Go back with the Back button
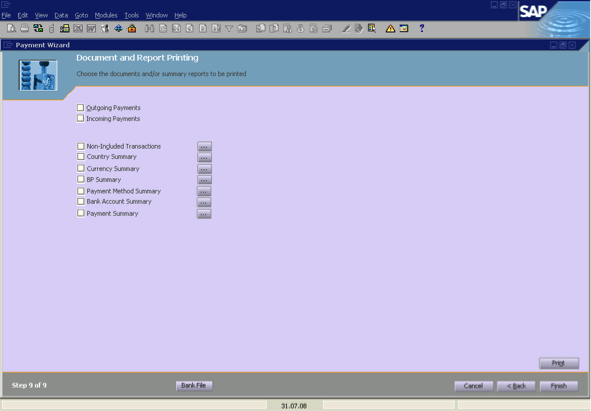591x411 pixels. (x=516, y=386)
